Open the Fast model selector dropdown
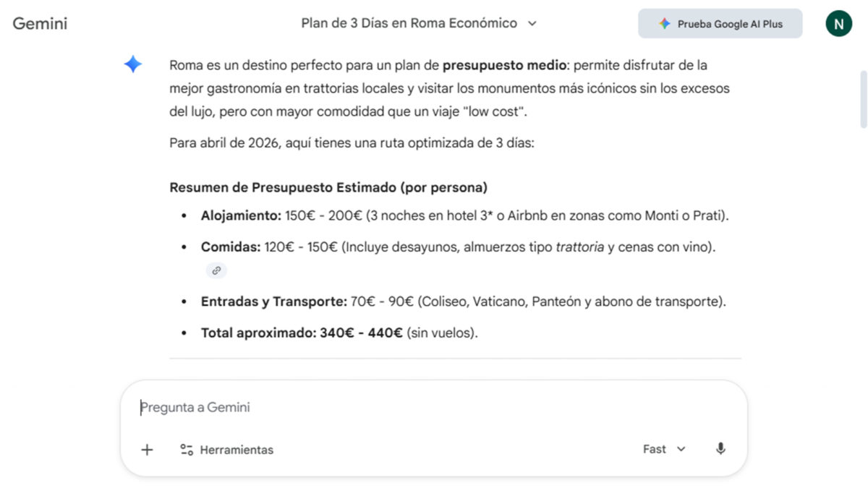Viewport: 868px width, 488px height. coord(664,449)
